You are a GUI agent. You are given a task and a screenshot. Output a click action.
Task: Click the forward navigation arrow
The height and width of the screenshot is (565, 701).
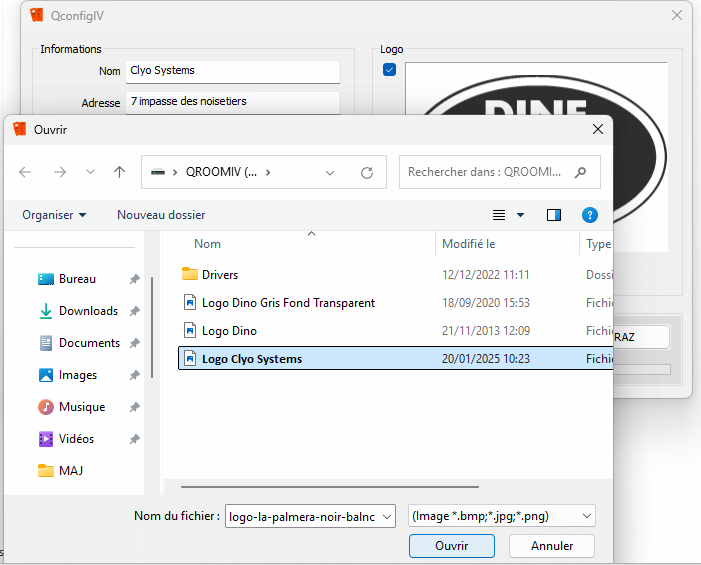coord(59,172)
